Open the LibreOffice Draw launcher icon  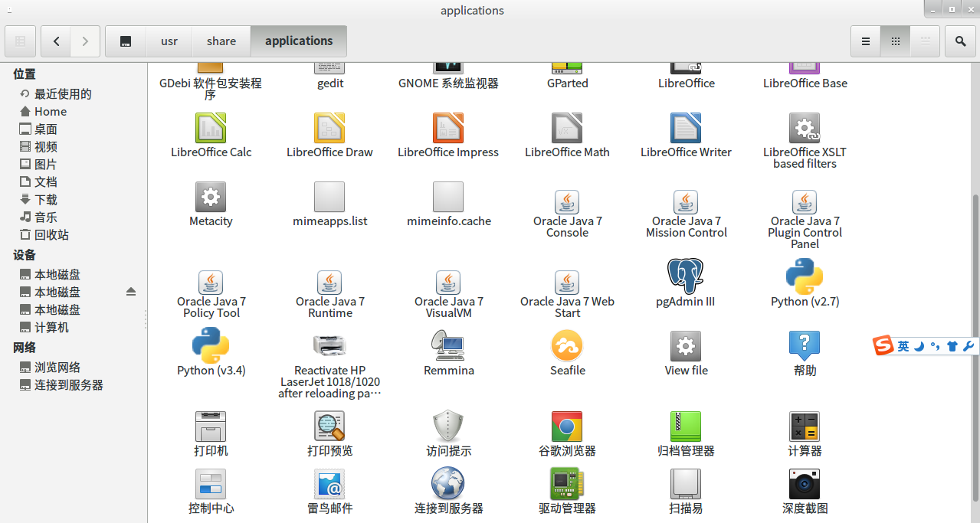pyautogui.click(x=329, y=128)
